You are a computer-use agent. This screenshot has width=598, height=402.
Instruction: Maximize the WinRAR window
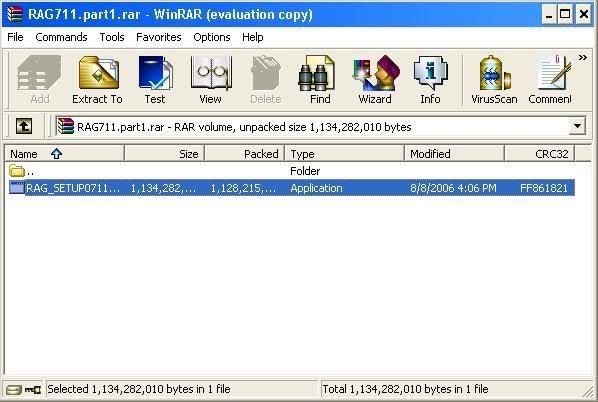(x=565, y=14)
